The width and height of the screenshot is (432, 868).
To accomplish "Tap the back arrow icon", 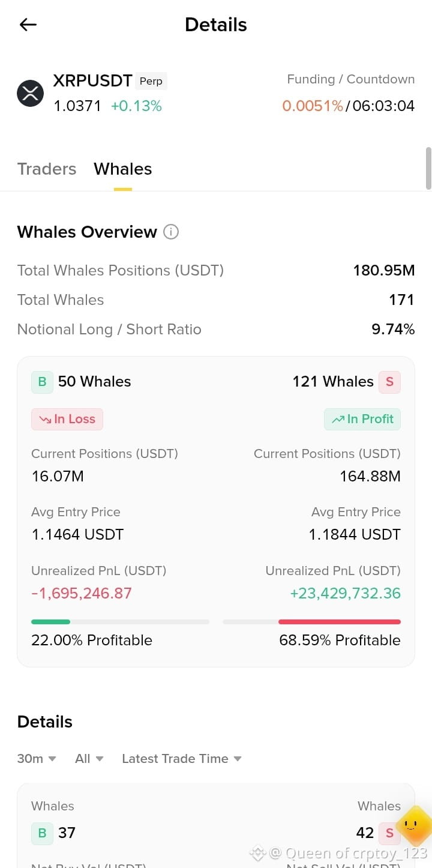I will pos(28,25).
